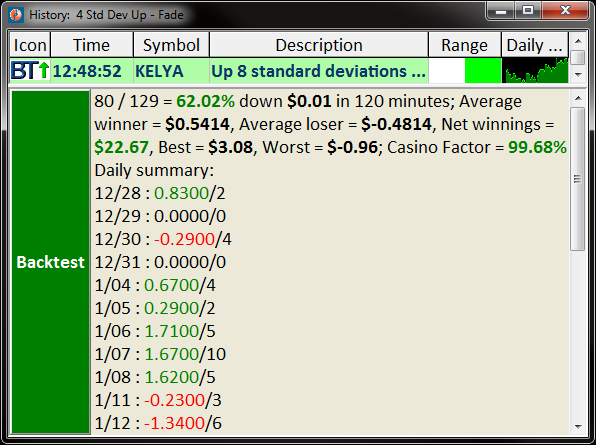The width and height of the screenshot is (596, 445).
Task: Click the backtest panel scroll down arrow
Action: click(578, 426)
